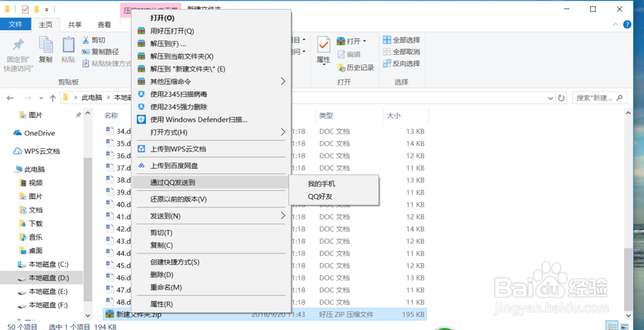Click the Copy icon in the ribbon

pos(46,44)
